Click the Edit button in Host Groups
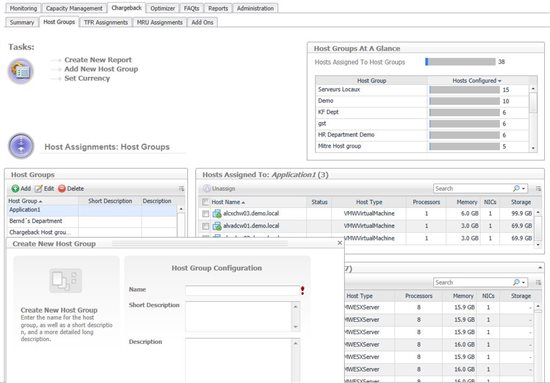This screenshot has width=550, height=383. point(44,189)
